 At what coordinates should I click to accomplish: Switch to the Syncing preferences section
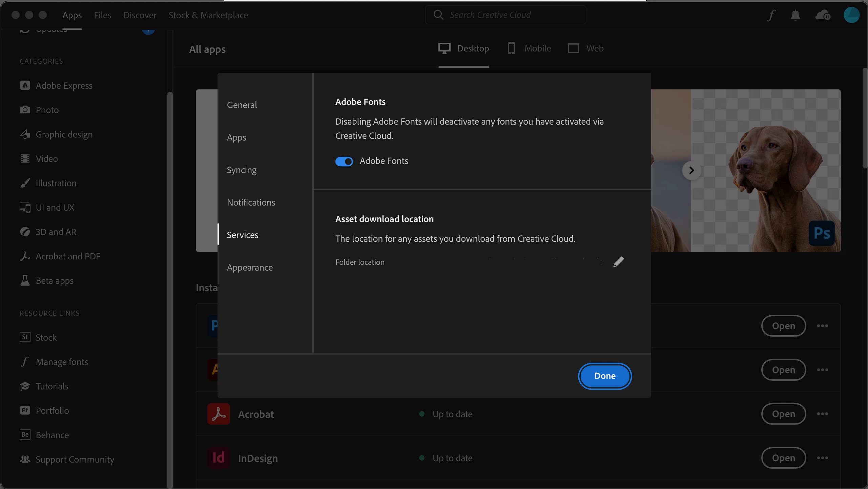(x=242, y=170)
